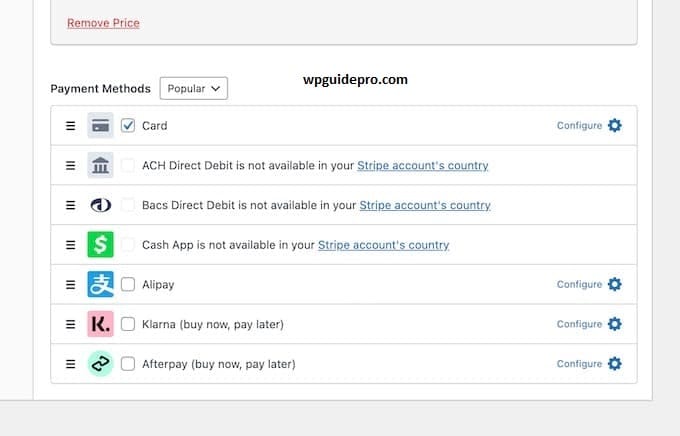Open the Popular payment methods dropdown
Screen dimensions: 680x436
(x=194, y=89)
